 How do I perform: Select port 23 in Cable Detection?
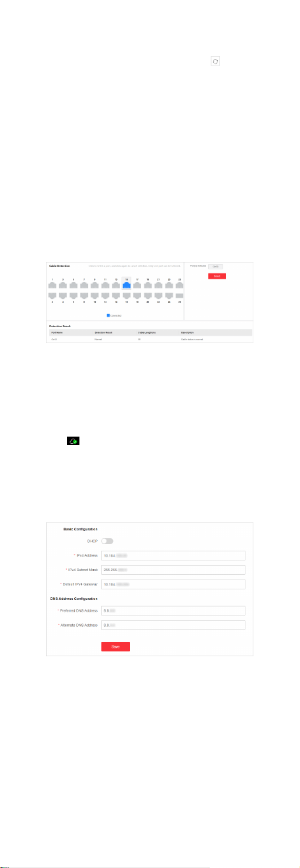click(x=169, y=285)
